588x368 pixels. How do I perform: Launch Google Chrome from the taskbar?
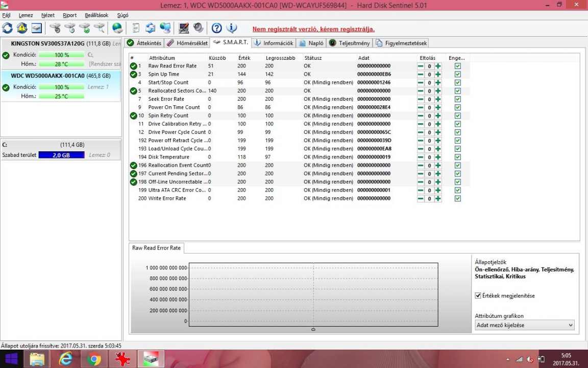(x=94, y=359)
